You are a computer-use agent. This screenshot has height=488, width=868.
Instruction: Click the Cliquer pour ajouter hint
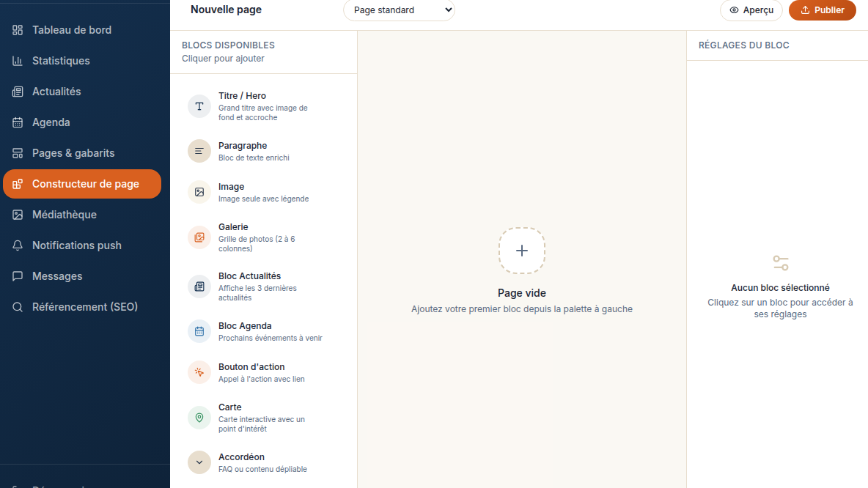point(223,59)
